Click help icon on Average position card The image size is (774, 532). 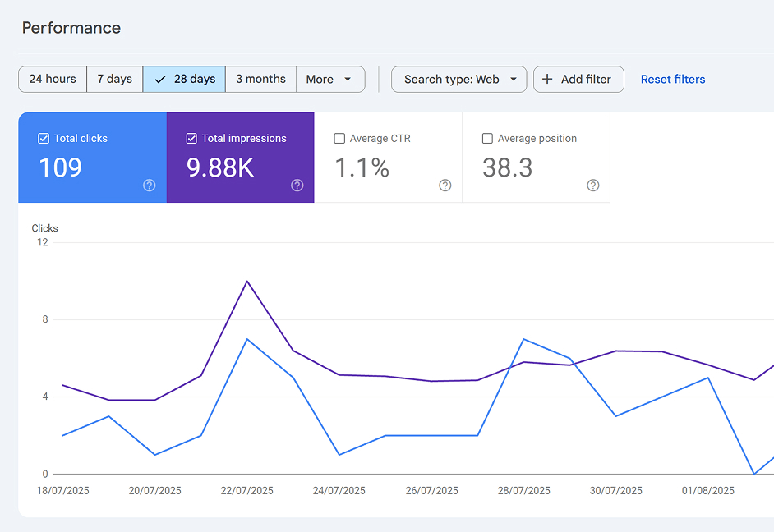pyautogui.click(x=593, y=186)
